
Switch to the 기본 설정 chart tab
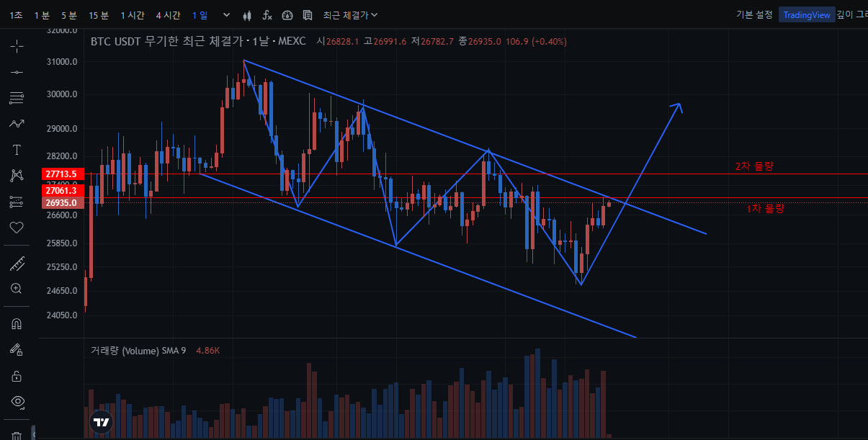pyautogui.click(x=754, y=15)
